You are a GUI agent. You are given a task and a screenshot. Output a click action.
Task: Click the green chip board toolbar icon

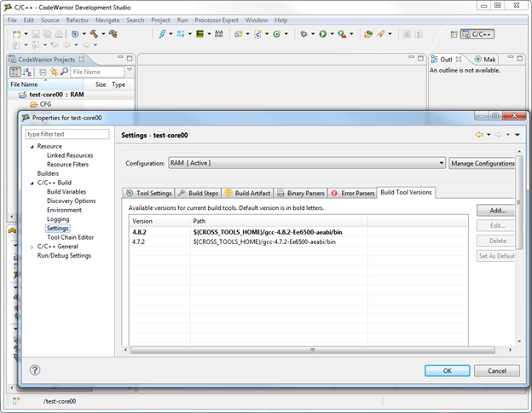[x=199, y=34]
